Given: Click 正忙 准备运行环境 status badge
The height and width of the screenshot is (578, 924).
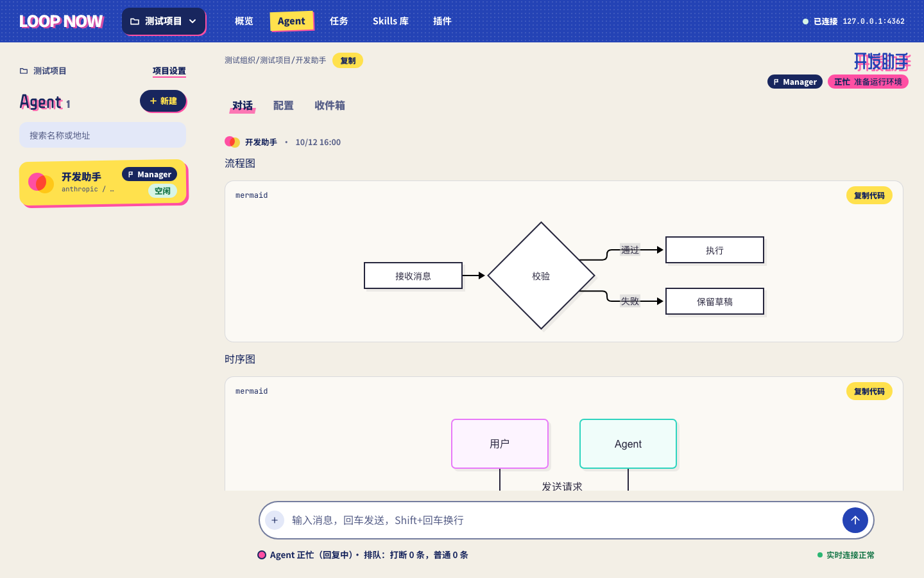Looking at the screenshot, I should point(868,82).
